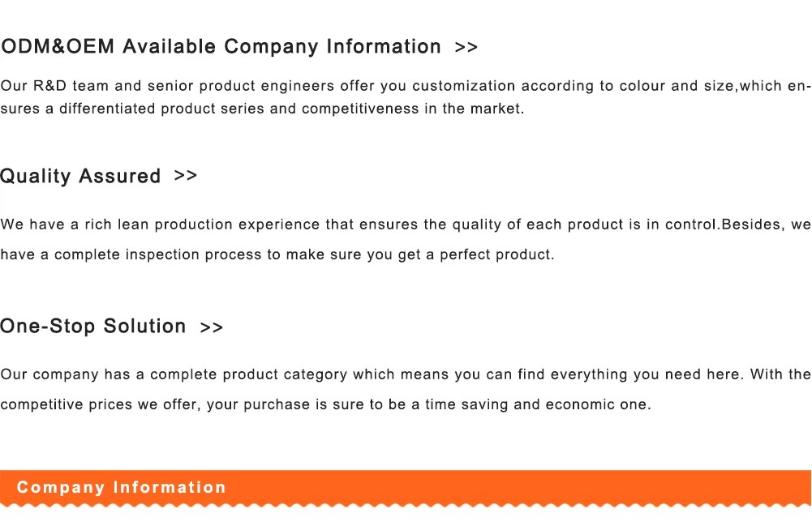
Task: Click the "Quality Assured" heading
Action: point(80,177)
